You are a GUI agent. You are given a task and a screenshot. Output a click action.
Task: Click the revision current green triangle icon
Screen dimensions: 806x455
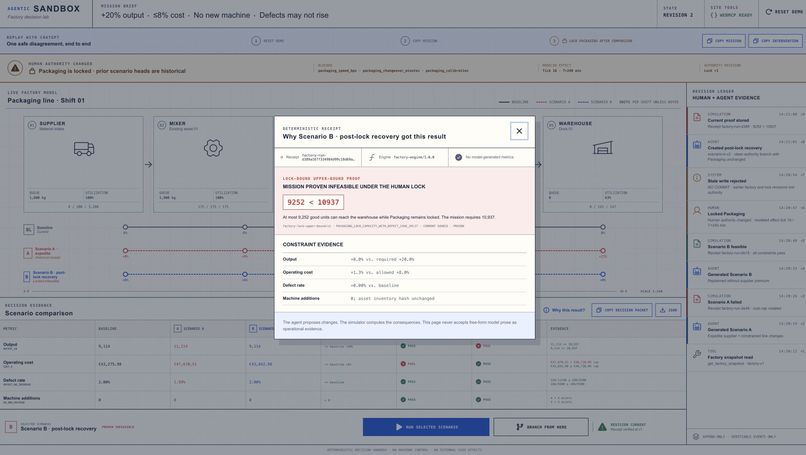602,427
